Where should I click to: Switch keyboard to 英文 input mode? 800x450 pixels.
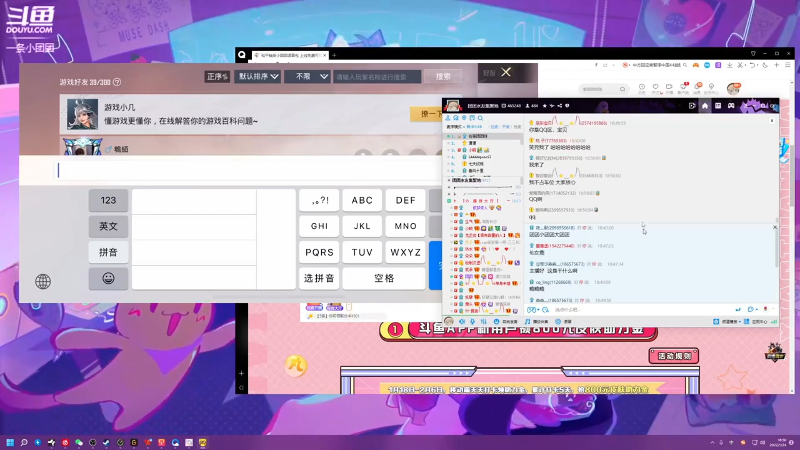108,226
